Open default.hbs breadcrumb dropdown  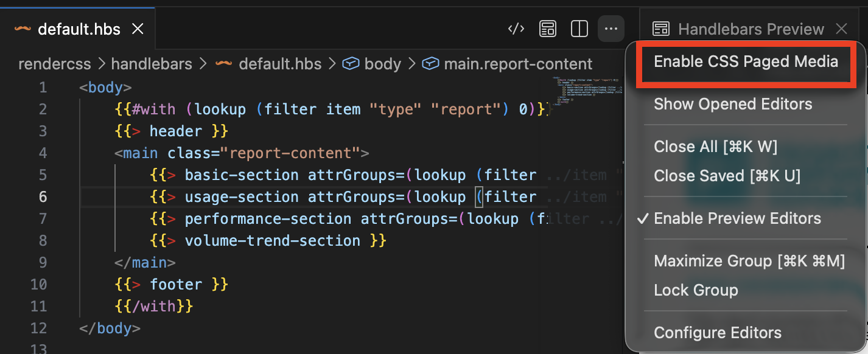click(279, 64)
